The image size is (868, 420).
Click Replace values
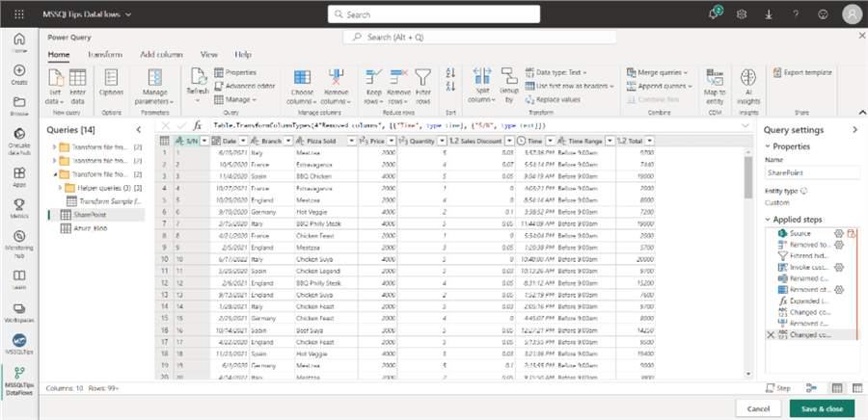coord(552,100)
